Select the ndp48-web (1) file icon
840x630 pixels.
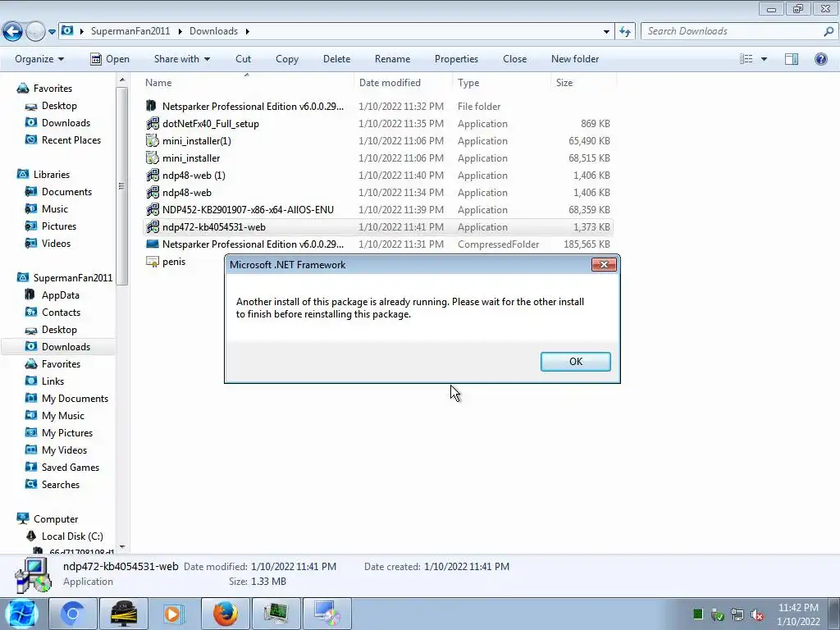coord(153,176)
